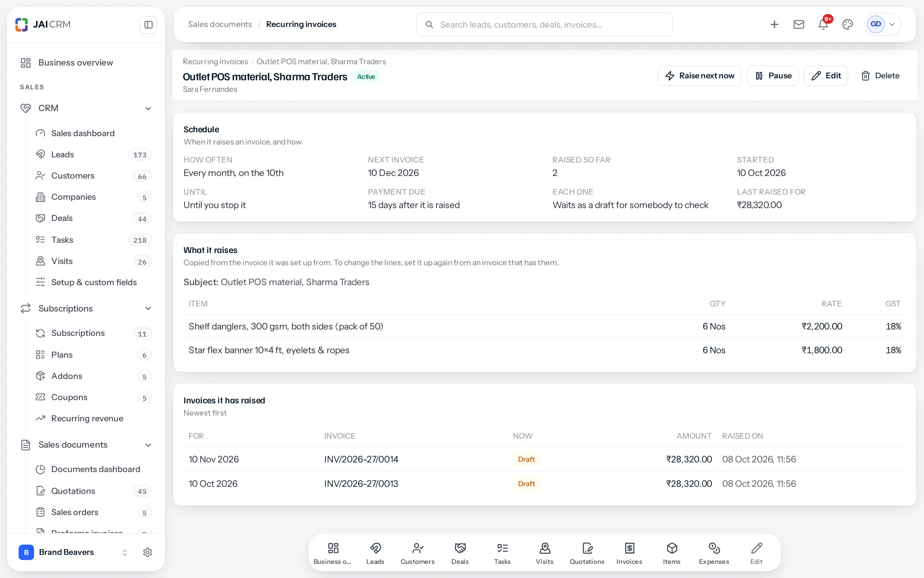
Task: Click the 10 Dec 2026 next invoice date
Action: pyautogui.click(x=393, y=173)
